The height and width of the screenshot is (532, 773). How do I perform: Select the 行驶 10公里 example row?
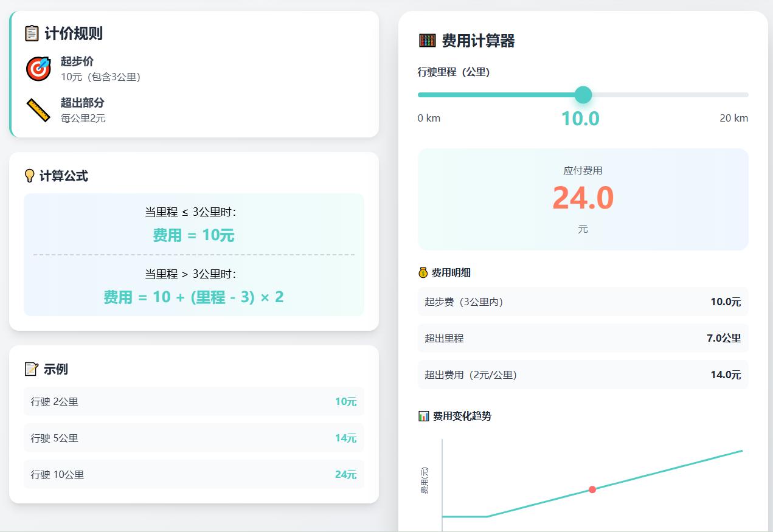[x=194, y=474]
